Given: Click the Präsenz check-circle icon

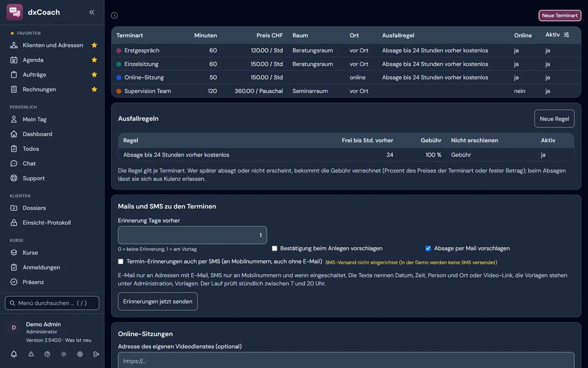Looking at the screenshot, I should [14, 282].
